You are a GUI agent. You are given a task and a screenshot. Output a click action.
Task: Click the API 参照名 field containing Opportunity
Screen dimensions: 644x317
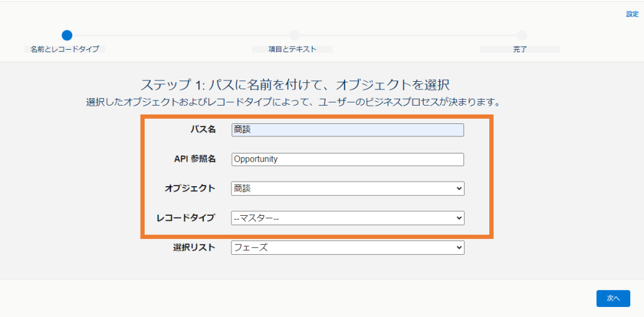(x=347, y=159)
